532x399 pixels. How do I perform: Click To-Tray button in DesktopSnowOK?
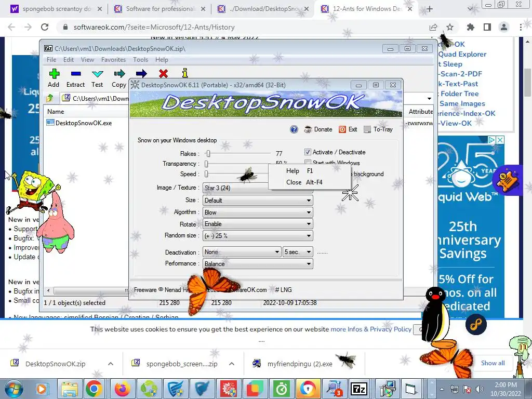pos(378,129)
